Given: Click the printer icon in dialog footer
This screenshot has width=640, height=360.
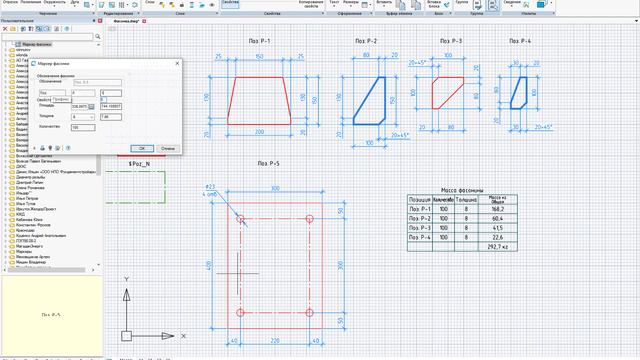Looking at the screenshot, I should point(42,148).
